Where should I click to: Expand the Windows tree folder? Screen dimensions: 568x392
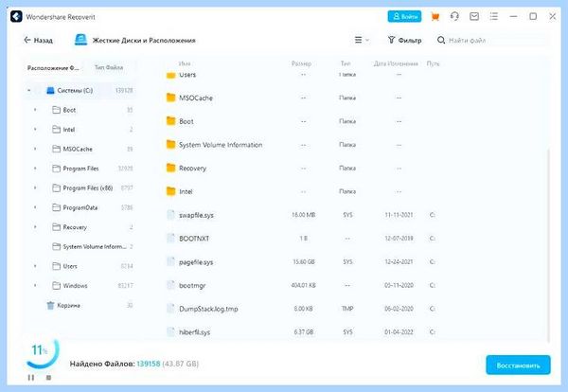point(35,286)
